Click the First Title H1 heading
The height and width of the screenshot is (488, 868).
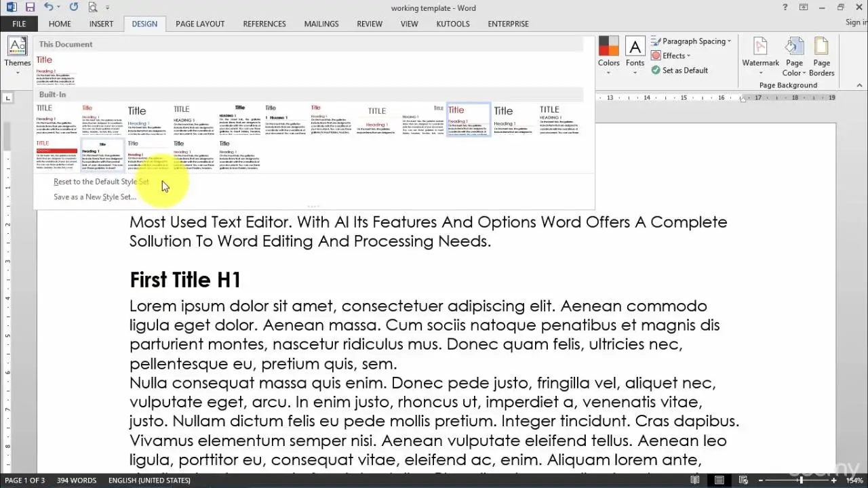185,280
